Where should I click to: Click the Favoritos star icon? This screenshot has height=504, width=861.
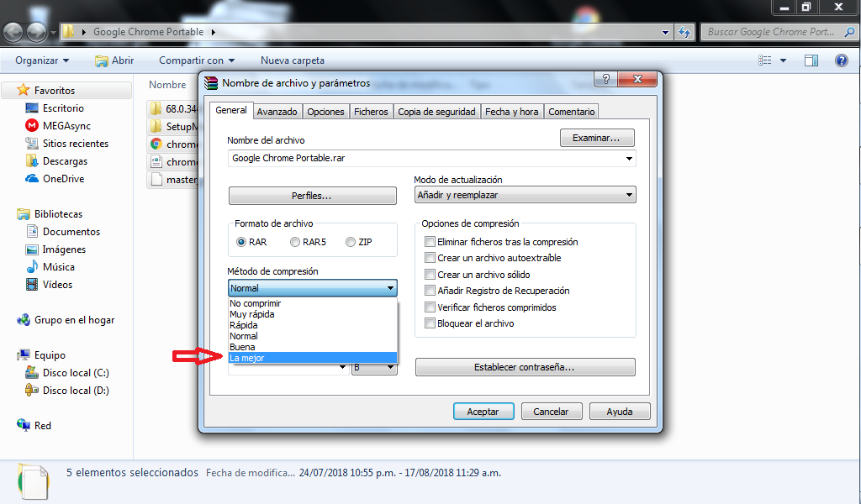[x=23, y=90]
